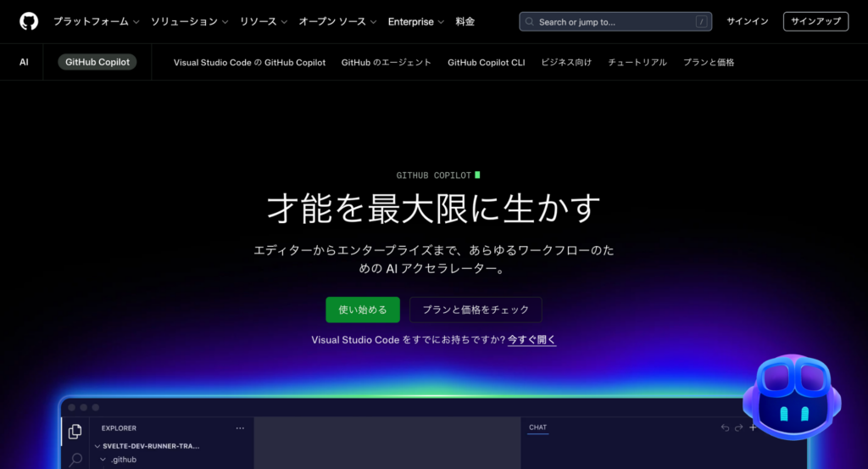Go to the GitHub homepage via Octocat logo
The width and height of the screenshot is (868, 469).
pos(29,21)
